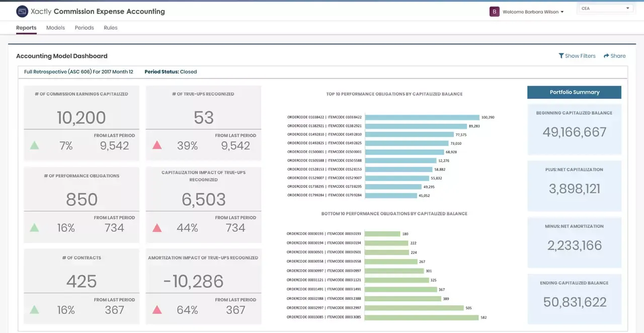Click the purple user avatar badge
The image size is (644, 333).
tap(494, 12)
